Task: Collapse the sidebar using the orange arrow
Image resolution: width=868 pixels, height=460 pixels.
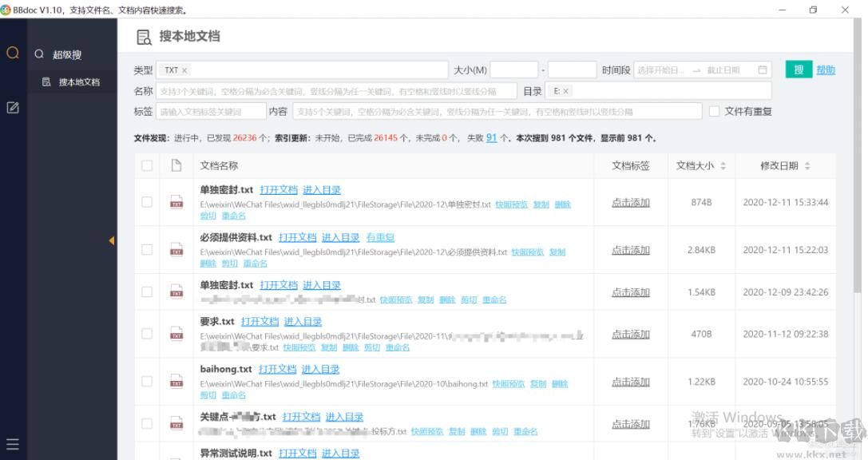Action: coord(112,240)
